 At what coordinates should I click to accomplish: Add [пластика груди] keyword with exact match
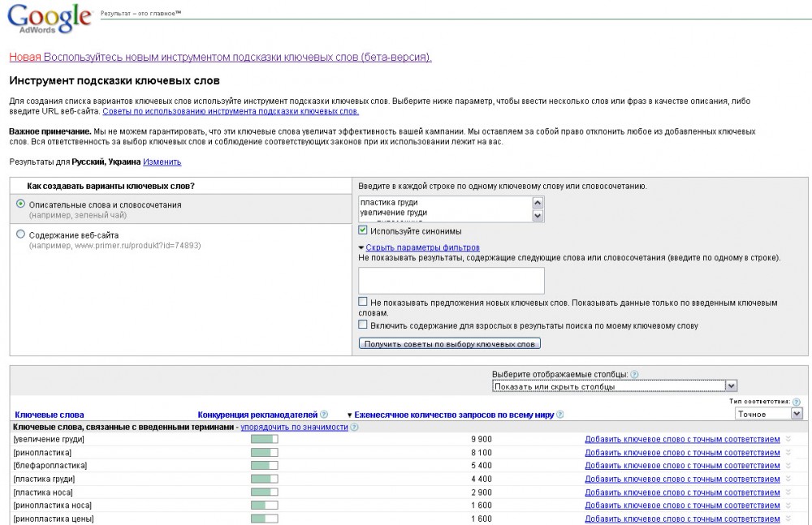pos(682,479)
